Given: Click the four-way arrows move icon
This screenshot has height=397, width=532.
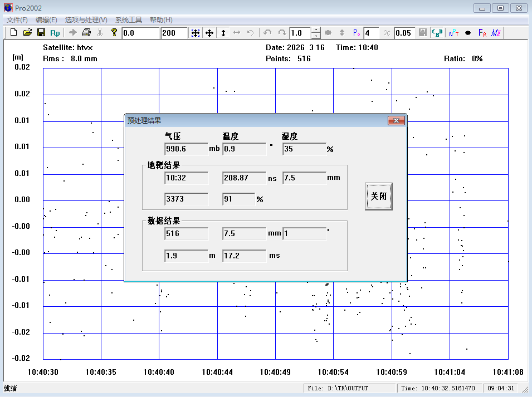Looking at the screenshot, I should (x=209, y=33).
